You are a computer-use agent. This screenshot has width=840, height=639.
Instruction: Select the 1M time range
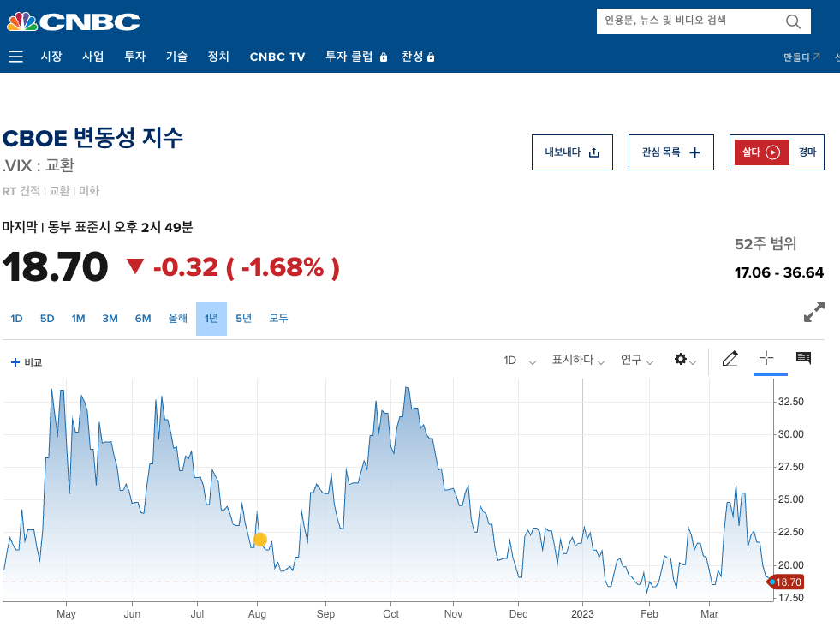pos(78,319)
